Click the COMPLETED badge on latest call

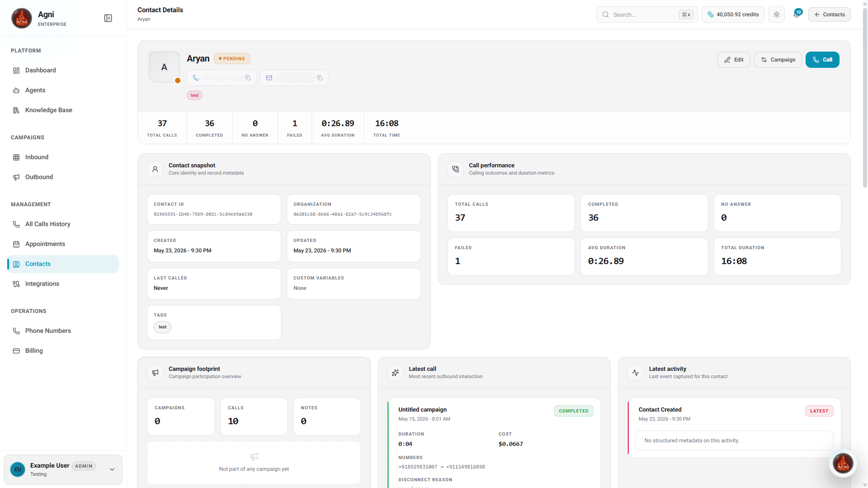click(574, 411)
